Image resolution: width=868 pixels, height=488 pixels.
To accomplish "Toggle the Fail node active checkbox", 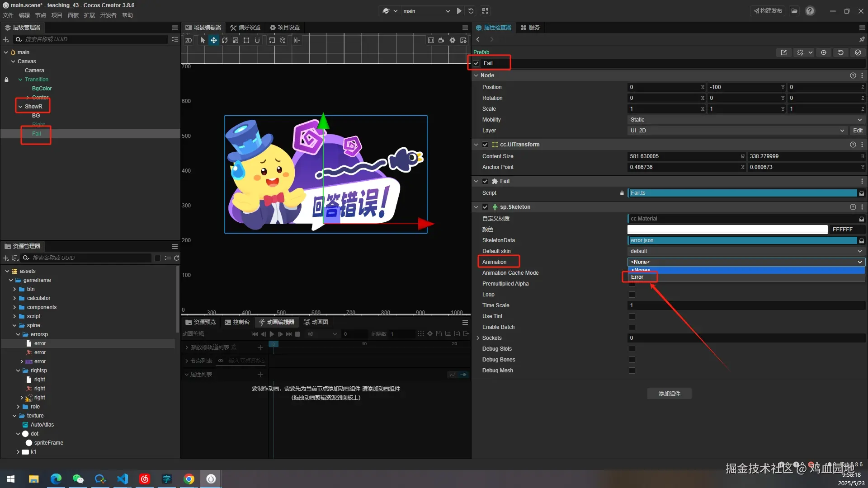I will 476,63.
